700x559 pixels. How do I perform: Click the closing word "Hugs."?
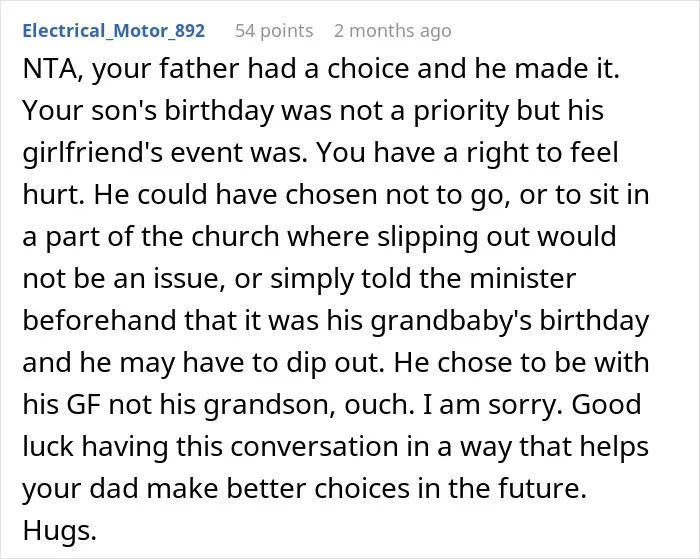pyautogui.click(x=59, y=531)
